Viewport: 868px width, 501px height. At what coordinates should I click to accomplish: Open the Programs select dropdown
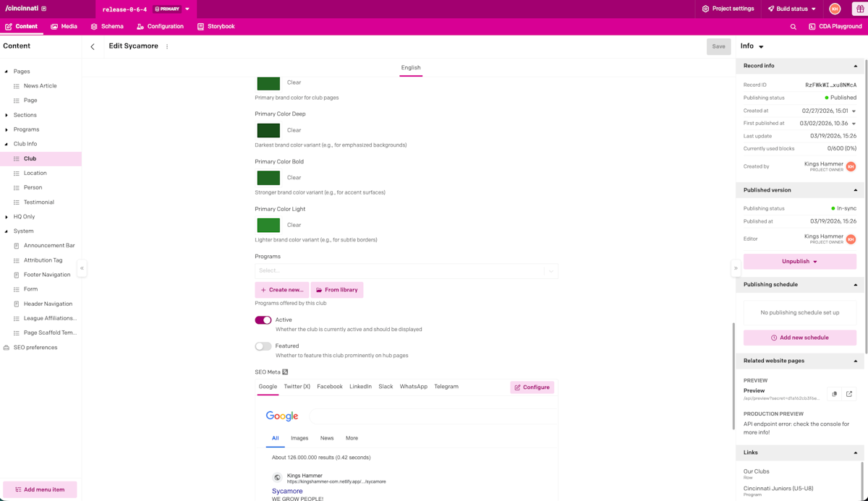407,270
